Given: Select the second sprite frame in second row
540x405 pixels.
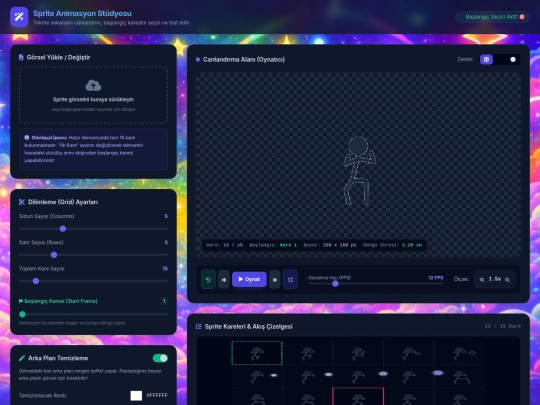Looking at the screenshot, I should [x=308, y=376].
